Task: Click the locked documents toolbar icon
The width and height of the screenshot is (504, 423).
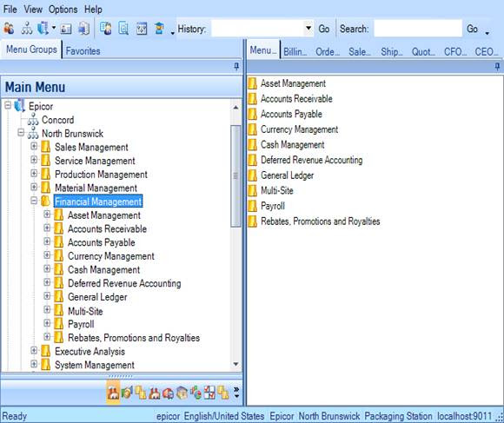Action: pyautogui.click(x=84, y=29)
